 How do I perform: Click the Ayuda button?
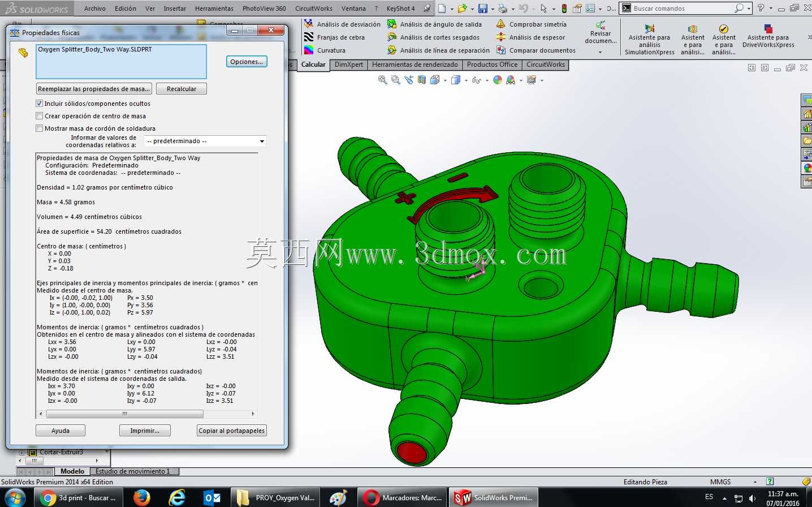coord(61,431)
